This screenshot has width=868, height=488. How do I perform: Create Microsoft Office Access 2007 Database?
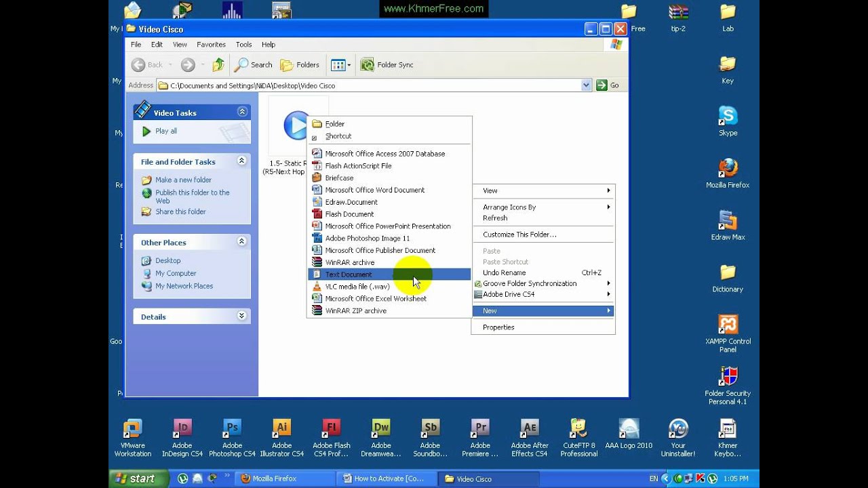389,154
